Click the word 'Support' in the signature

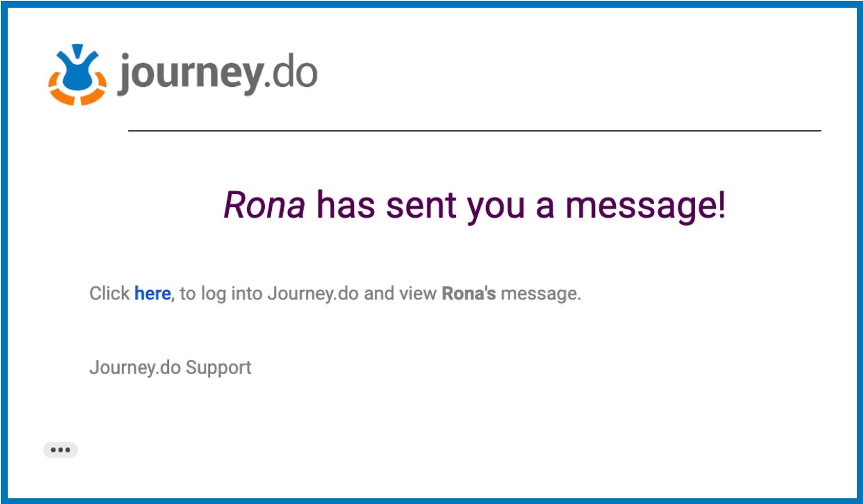218,369
